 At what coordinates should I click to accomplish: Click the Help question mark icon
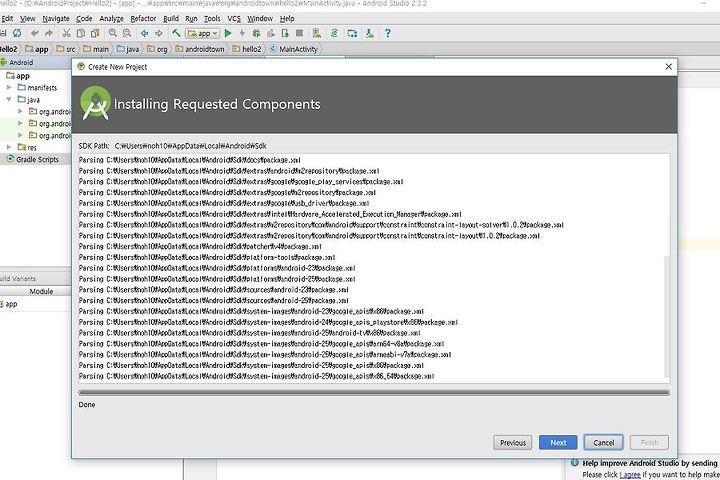388,33
